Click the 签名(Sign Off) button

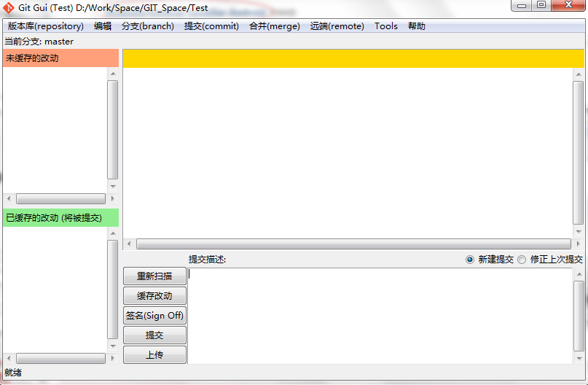(x=154, y=315)
